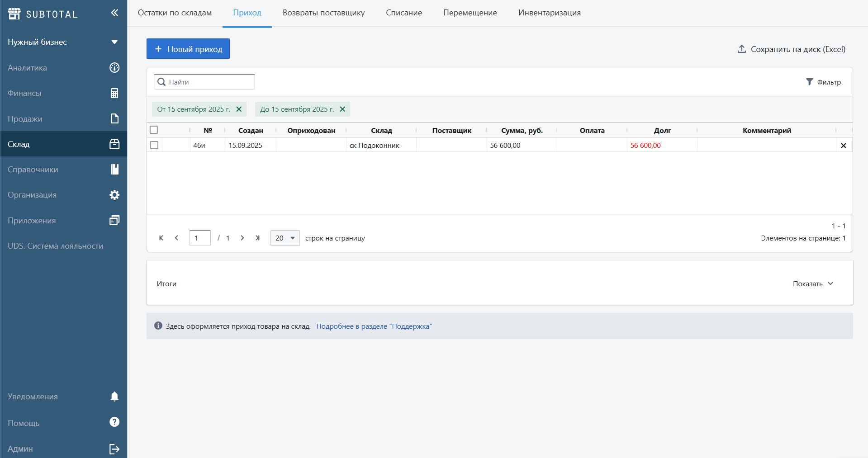This screenshot has height=458, width=868.
Task: Switch to the 'Инвентаризация' tab
Action: 549,13
